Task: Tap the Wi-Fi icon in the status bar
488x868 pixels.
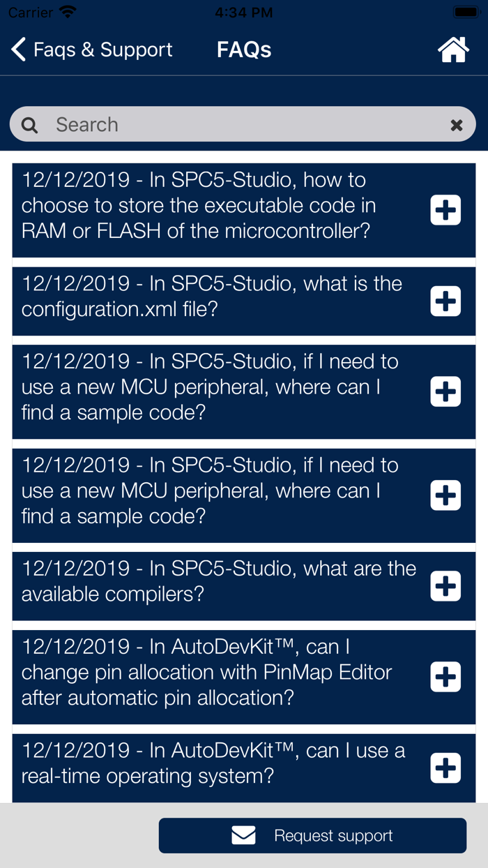Action: [68, 11]
